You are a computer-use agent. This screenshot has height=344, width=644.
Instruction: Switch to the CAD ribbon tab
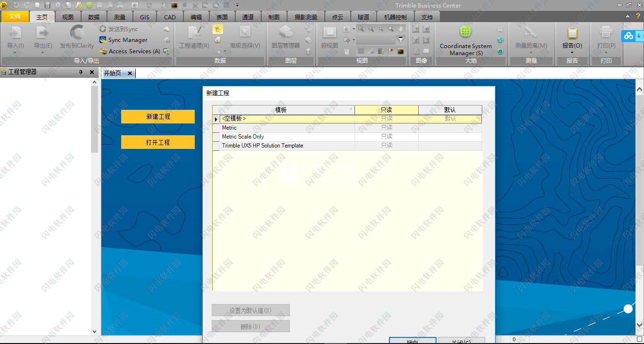pos(170,17)
